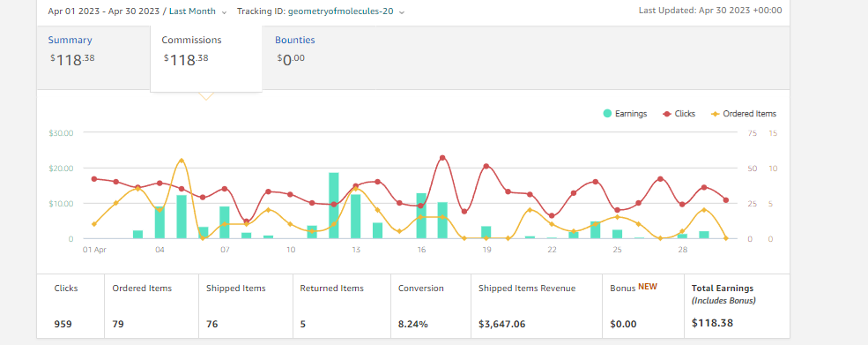Click the Bonus NEW column header
This screenshot has width=868, height=345.
(x=634, y=288)
